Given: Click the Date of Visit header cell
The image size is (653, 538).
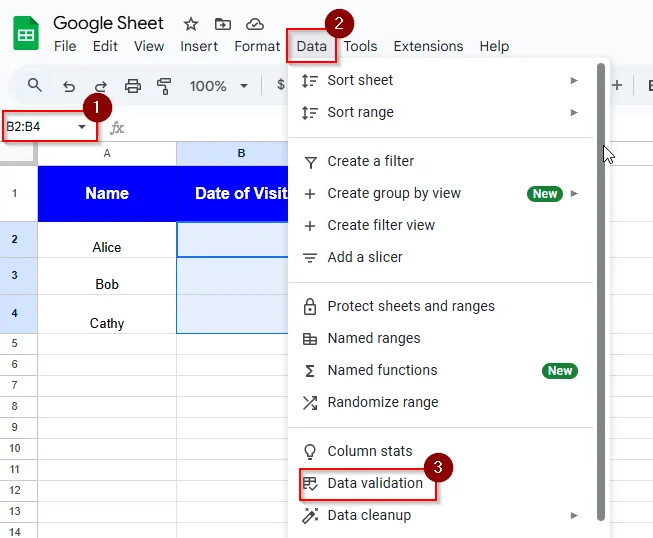Looking at the screenshot, I should tap(232, 194).
